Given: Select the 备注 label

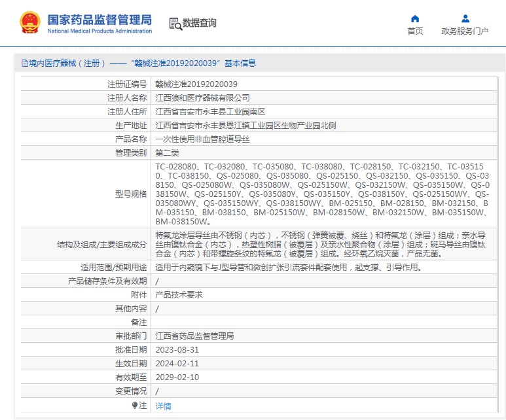Looking at the screenshot, I should (x=139, y=323).
